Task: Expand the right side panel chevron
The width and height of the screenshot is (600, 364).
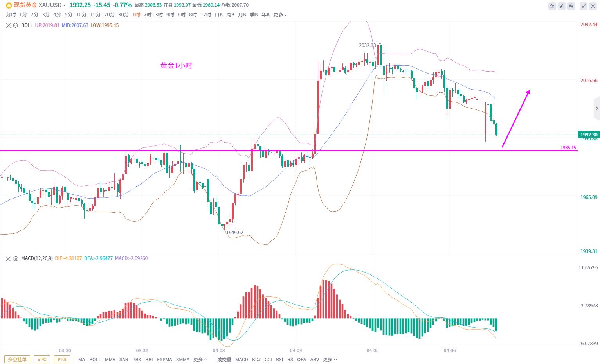Action: coord(596,108)
